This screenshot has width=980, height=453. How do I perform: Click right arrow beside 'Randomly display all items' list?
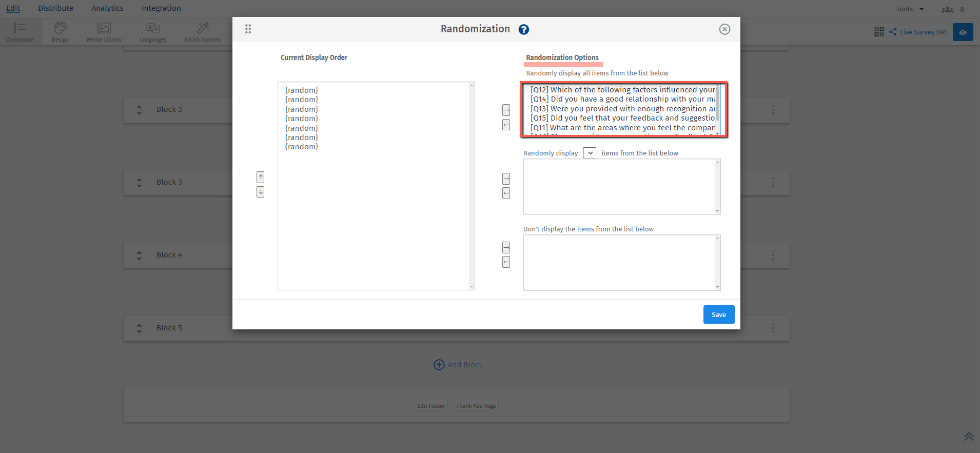(x=506, y=110)
